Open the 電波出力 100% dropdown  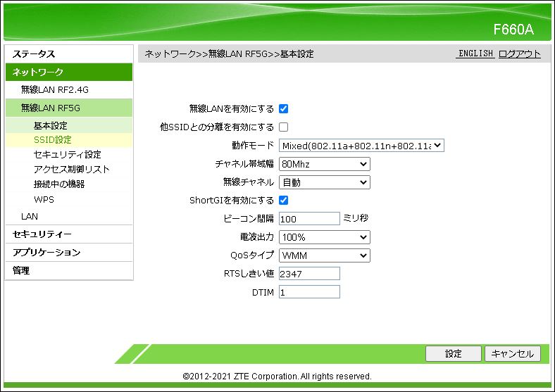pyautogui.click(x=325, y=237)
